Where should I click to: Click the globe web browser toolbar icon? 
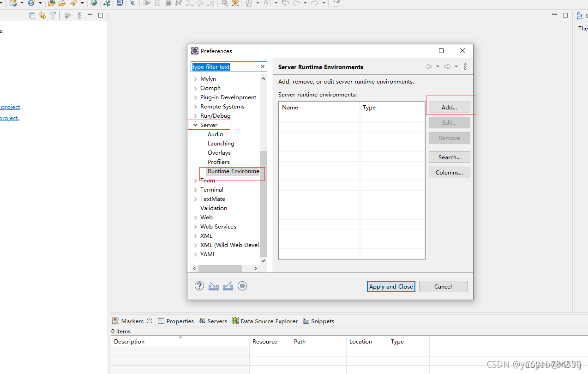point(94,3)
